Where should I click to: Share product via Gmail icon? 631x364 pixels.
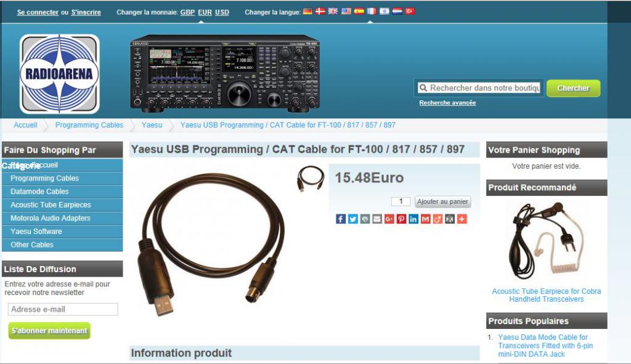pyautogui.click(x=425, y=219)
